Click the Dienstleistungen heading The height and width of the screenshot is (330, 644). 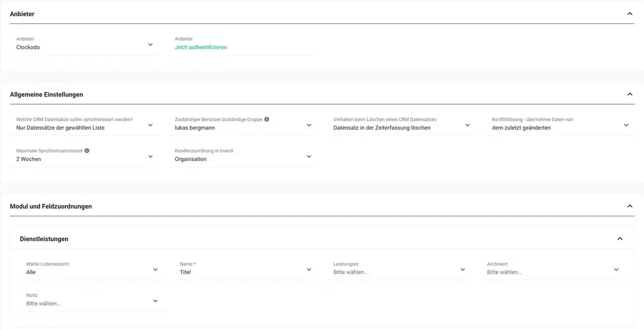(44, 239)
